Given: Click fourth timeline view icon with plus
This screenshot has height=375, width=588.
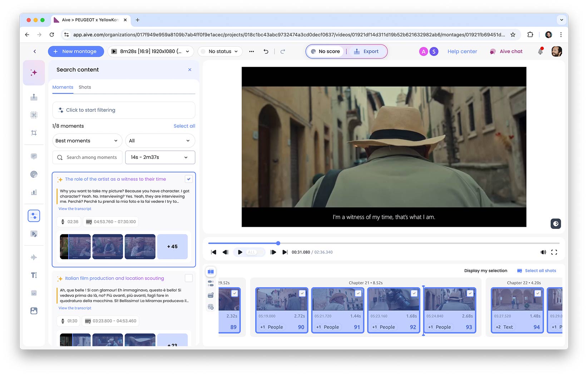Looking at the screenshot, I should point(211,307).
